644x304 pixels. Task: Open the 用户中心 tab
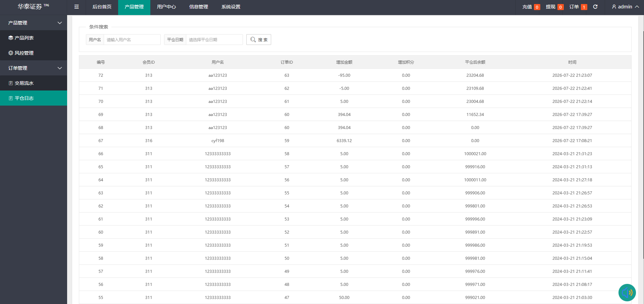[166, 7]
